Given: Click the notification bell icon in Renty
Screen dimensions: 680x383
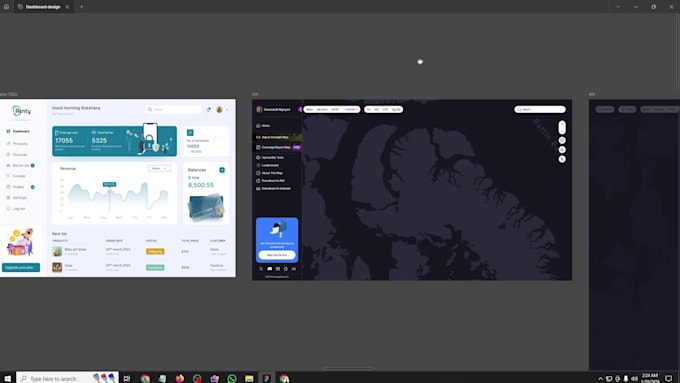Looking at the screenshot, I should (209, 109).
